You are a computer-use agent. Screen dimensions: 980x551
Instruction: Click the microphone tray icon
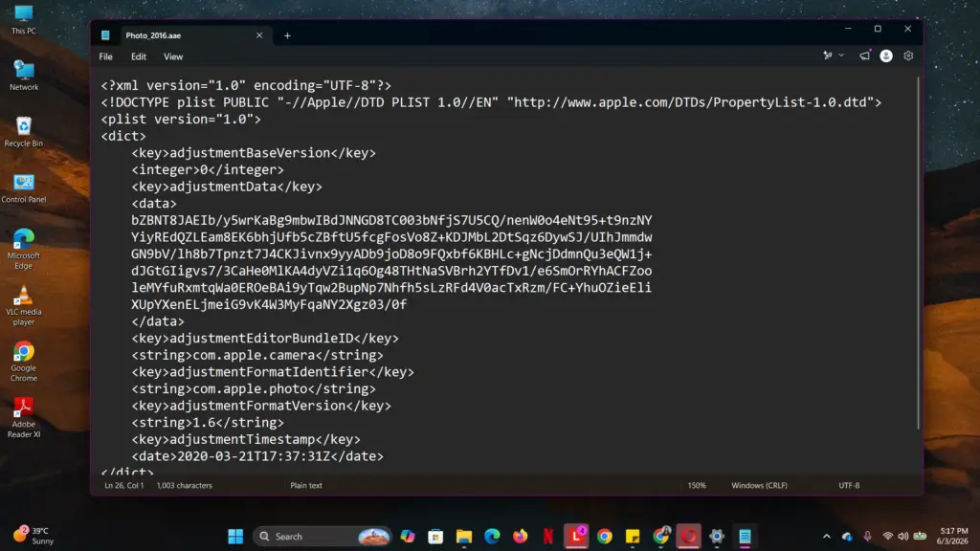coord(867,536)
